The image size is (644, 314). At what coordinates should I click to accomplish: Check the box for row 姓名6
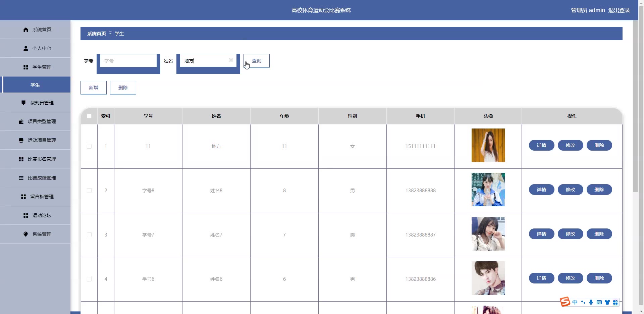89,279
